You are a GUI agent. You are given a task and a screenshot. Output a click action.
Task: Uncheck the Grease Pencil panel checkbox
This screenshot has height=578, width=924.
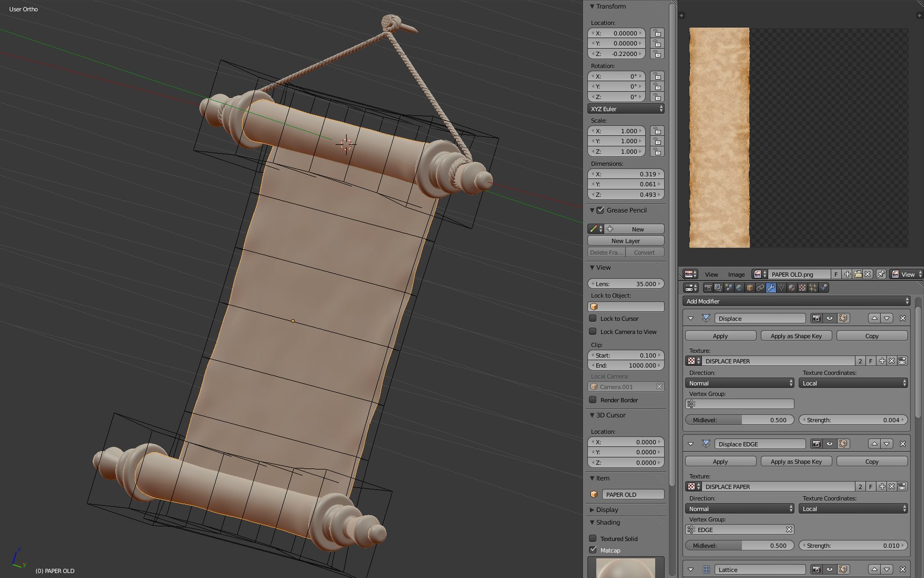click(601, 210)
